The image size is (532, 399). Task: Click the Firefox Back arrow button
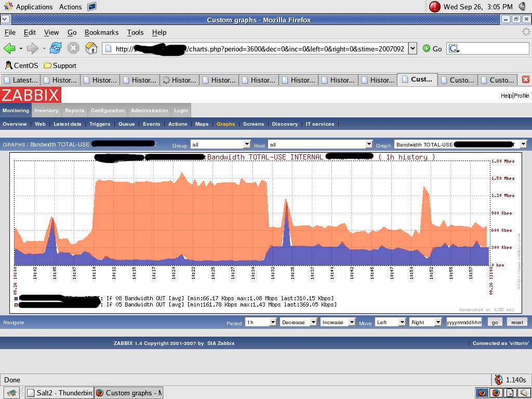9,48
